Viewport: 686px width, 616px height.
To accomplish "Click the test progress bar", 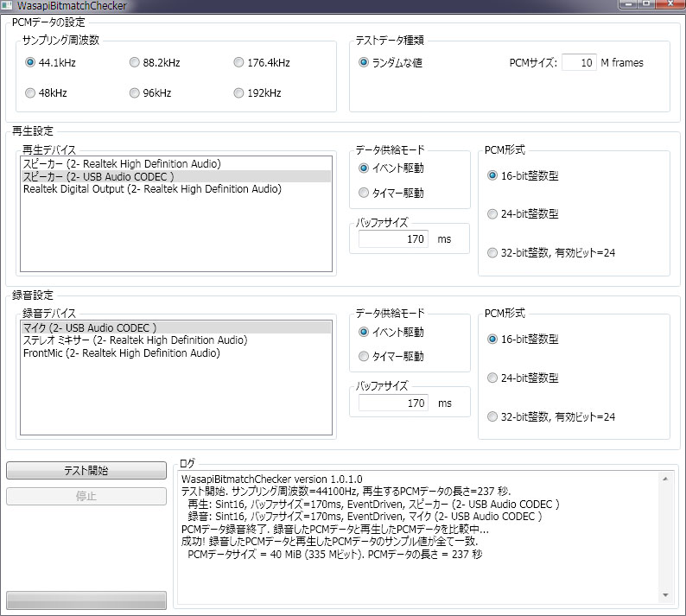I will click(x=86, y=600).
